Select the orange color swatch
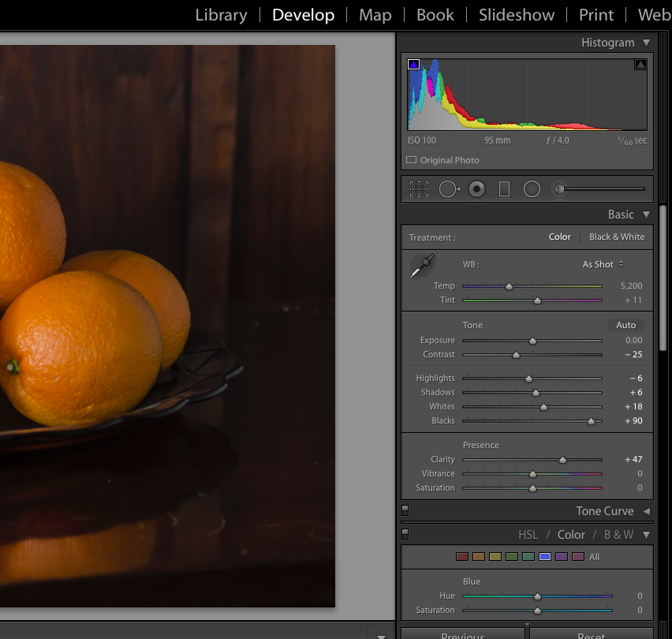672x639 pixels. [x=479, y=557]
